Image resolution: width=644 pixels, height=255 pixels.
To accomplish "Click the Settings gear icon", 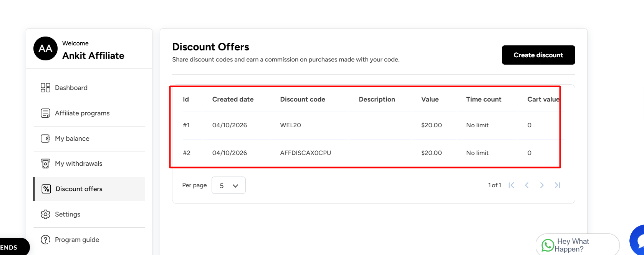I will 45,214.
